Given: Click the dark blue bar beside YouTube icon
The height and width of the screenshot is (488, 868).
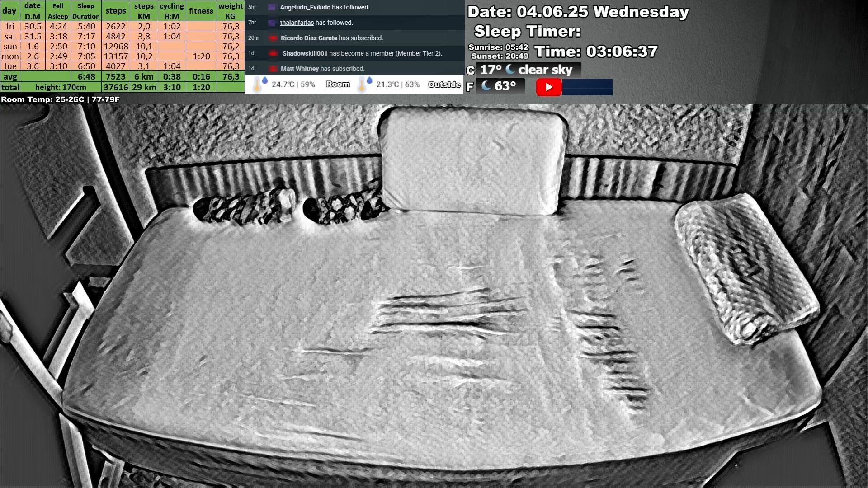Looking at the screenshot, I should (x=587, y=87).
